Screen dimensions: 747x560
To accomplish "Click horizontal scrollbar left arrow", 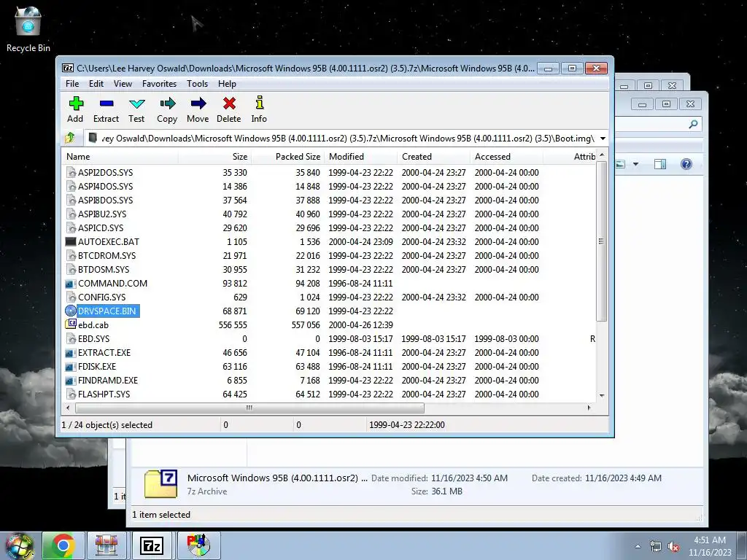I will click(68, 408).
